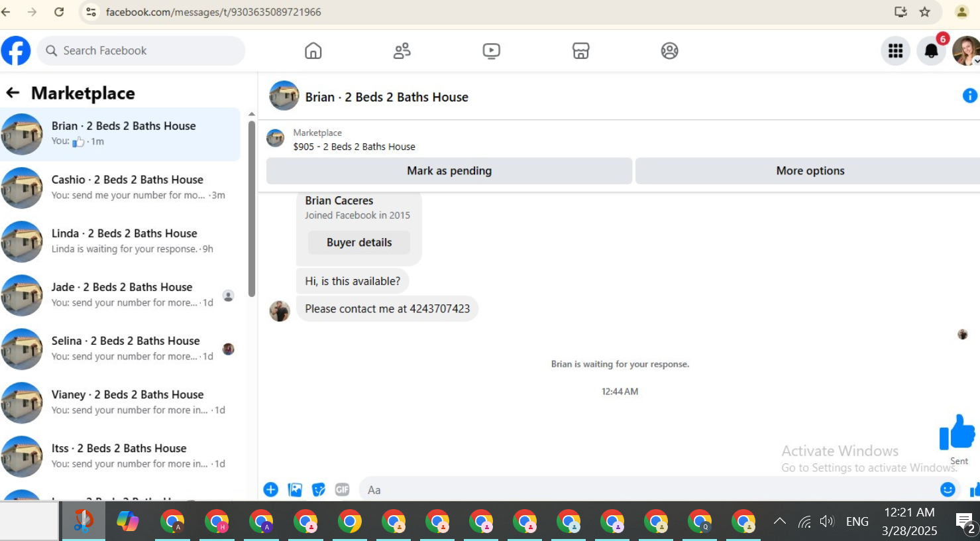
Task: Open the Groups icon in top navigation
Action: click(x=670, y=51)
